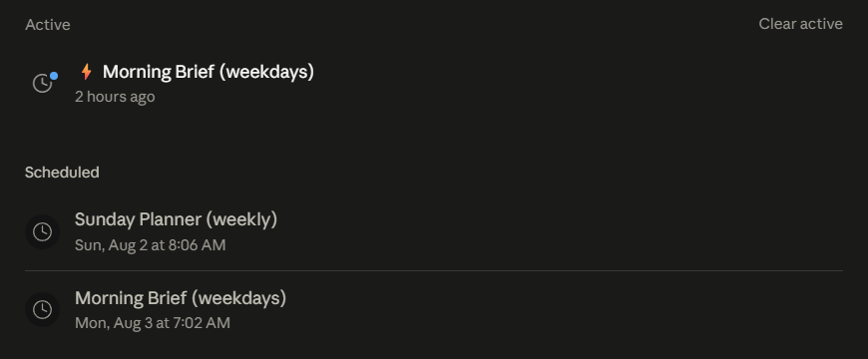This screenshot has width=868, height=359.
Task: Select the '2 hours ago' timestamp
Action: coord(115,97)
